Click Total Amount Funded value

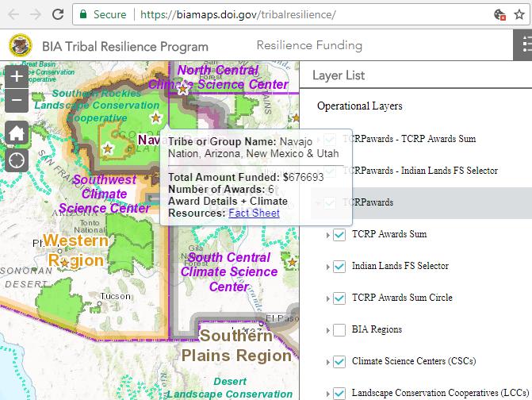[304, 177]
